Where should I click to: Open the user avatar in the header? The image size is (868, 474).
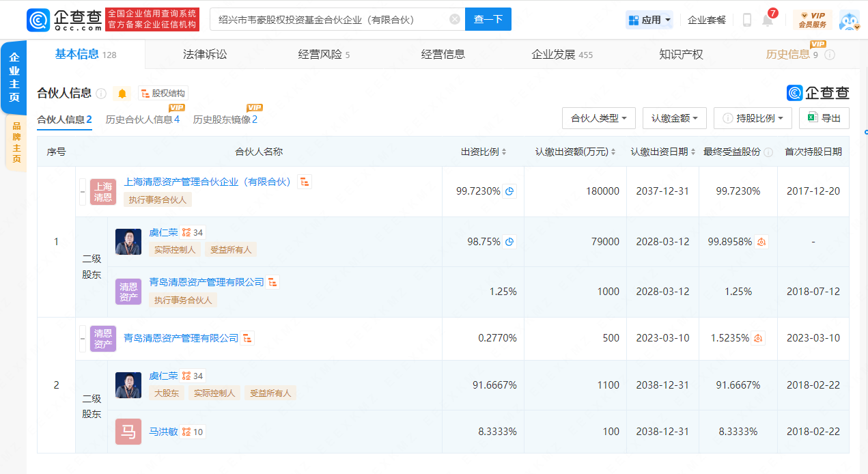click(849, 20)
